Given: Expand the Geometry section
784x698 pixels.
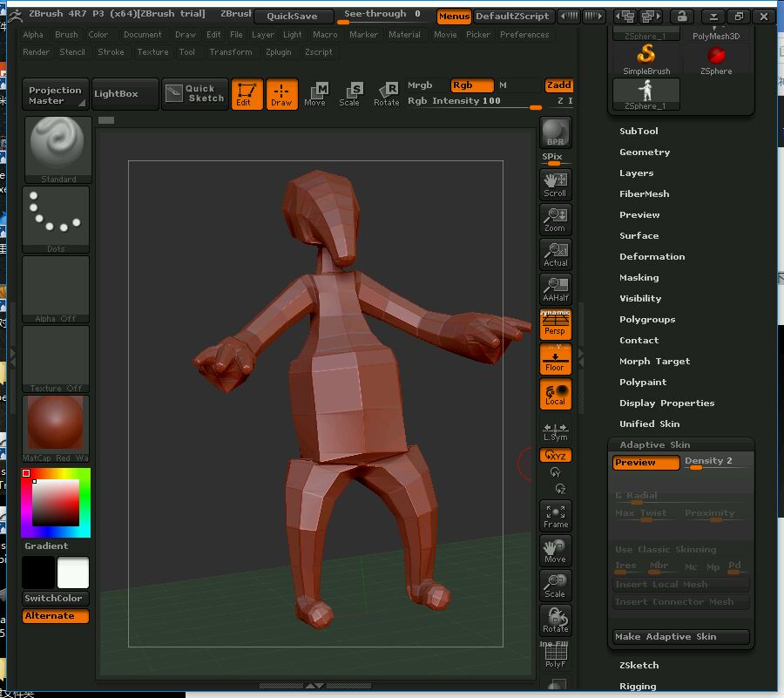Looking at the screenshot, I should (645, 152).
